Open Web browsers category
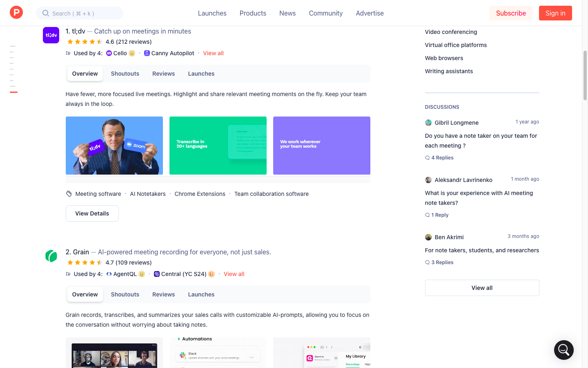Image resolution: width=588 pixels, height=368 pixels. (x=444, y=58)
